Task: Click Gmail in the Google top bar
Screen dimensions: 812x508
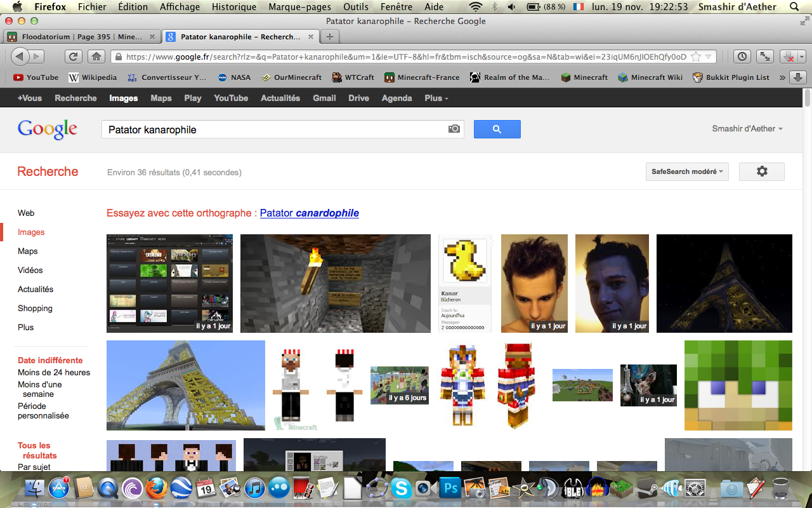Action: pyautogui.click(x=324, y=98)
